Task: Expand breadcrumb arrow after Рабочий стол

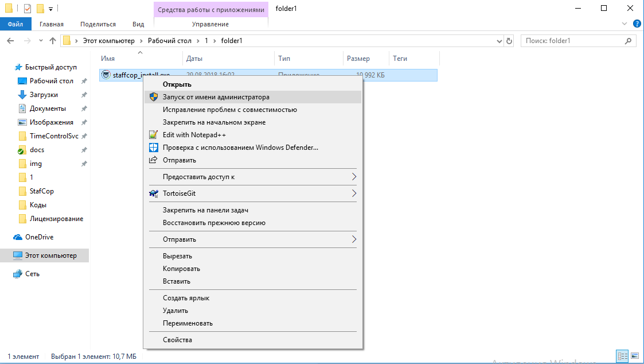Action: pyautogui.click(x=198, y=41)
